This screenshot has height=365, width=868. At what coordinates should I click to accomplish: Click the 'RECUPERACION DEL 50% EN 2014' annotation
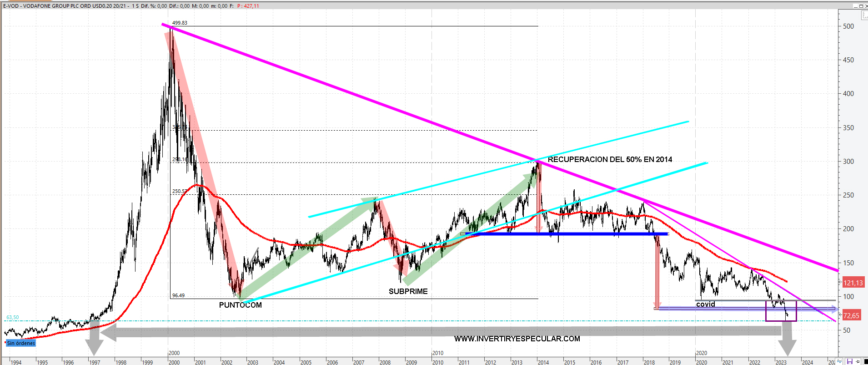(x=610, y=159)
